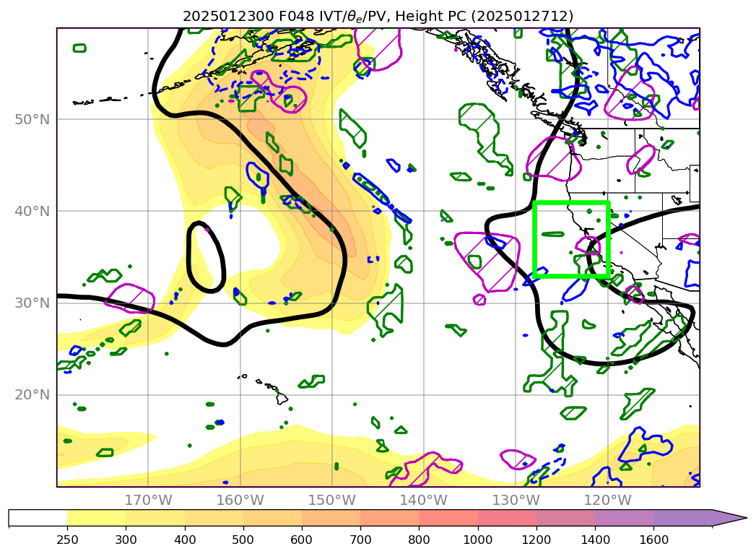Click the 30°N latitude label
Screen dimensions: 756x554
tap(32, 303)
